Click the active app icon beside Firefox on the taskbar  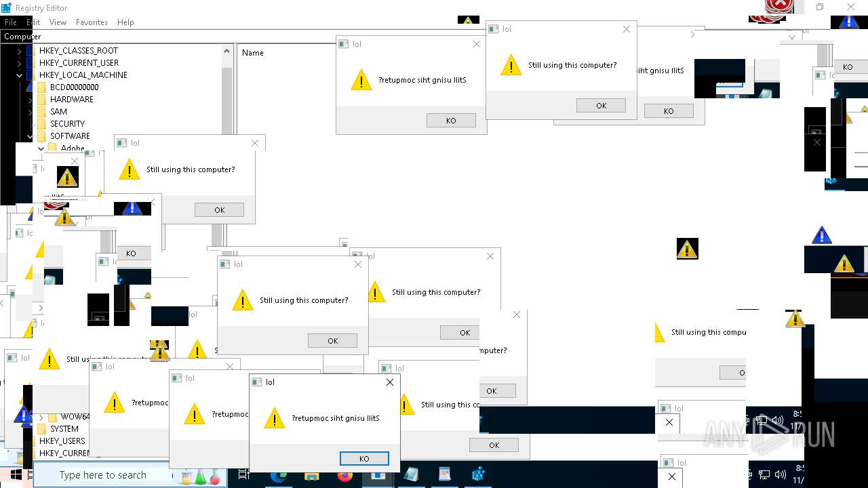tap(378, 475)
